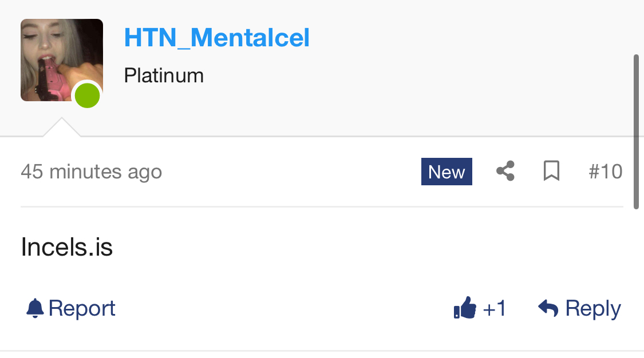This screenshot has width=644, height=358.
Task: Open the HTN_Mentalcel profile link
Action: click(216, 38)
